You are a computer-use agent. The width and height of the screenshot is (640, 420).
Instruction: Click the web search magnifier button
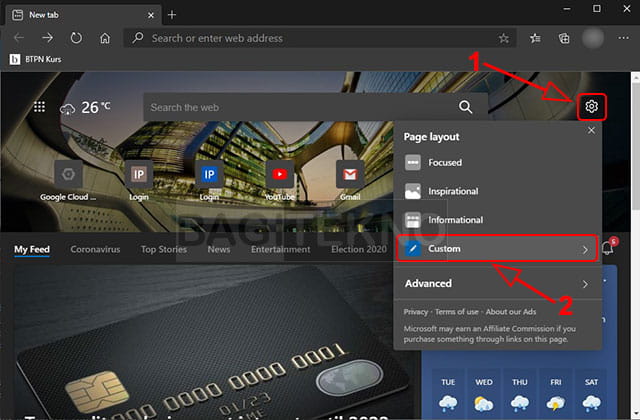465,107
